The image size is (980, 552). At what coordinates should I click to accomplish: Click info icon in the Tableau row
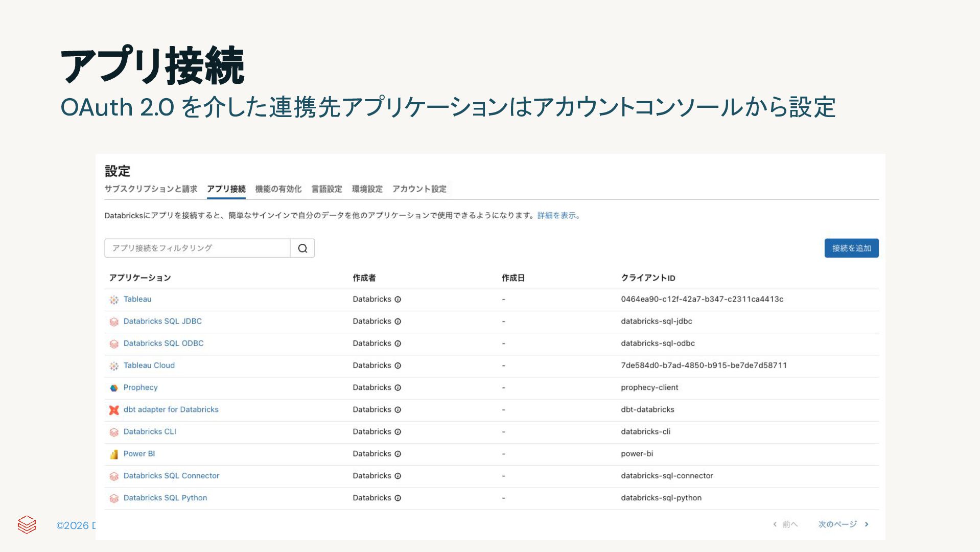(398, 300)
